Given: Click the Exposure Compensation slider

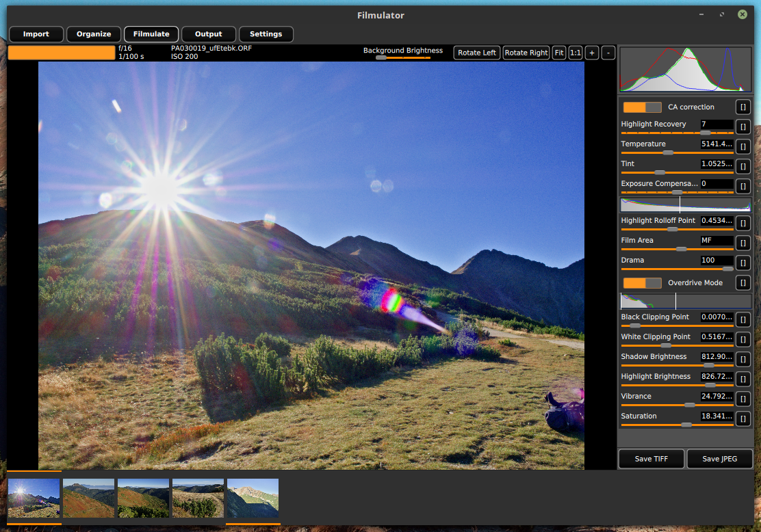Looking at the screenshot, I should coord(677,192).
